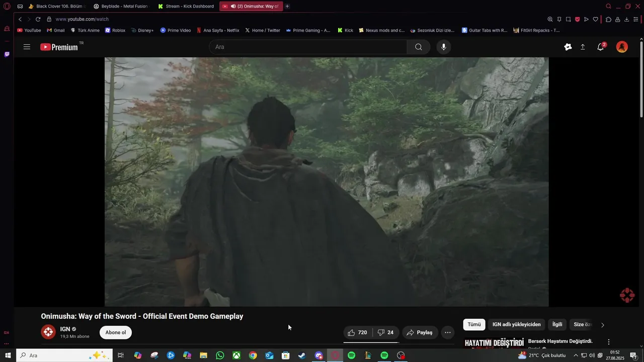Screen dimensions: 644x362
Task: Click the red IGN watermark logo
Action: (627, 295)
